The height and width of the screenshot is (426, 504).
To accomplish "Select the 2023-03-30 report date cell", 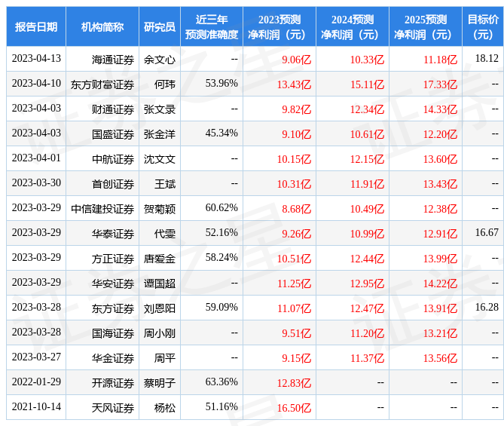I will (x=36, y=183).
